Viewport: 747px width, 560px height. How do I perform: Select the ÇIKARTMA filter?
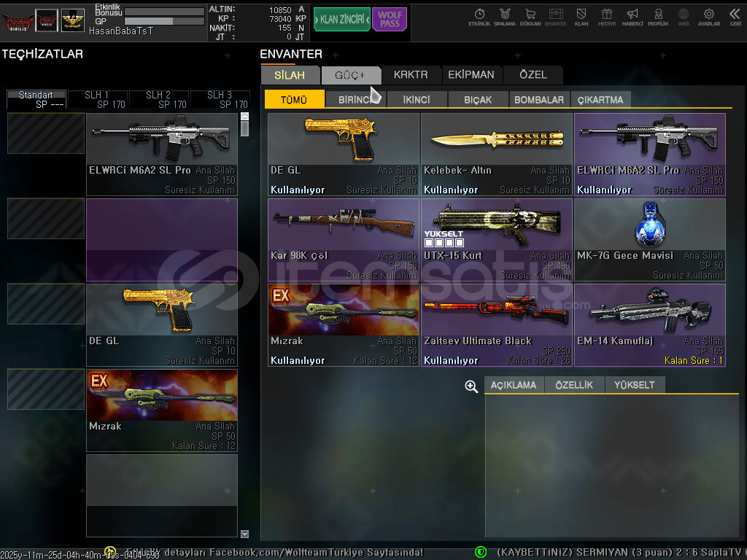601,99
